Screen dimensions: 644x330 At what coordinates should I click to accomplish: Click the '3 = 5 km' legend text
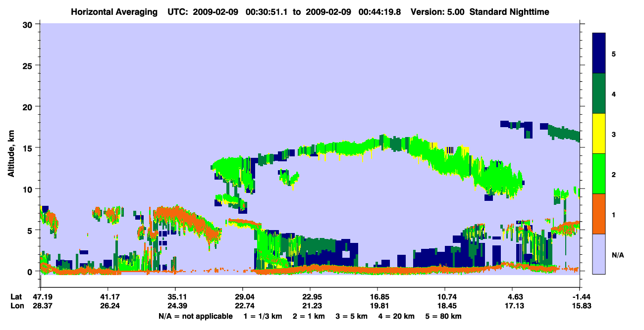pyautogui.click(x=352, y=316)
